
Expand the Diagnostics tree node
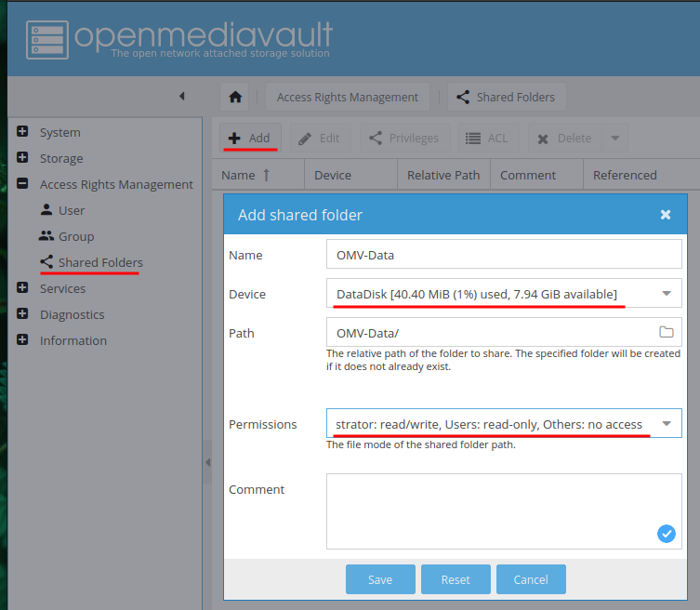22,313
